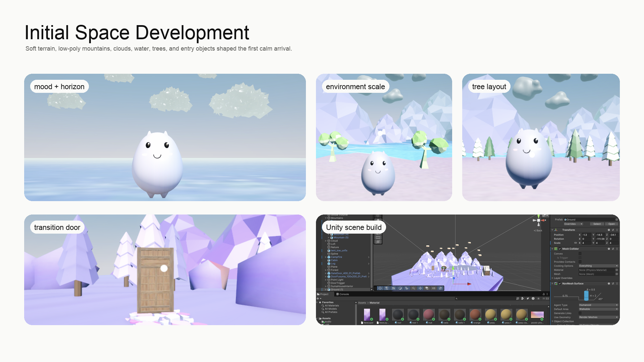Image resolution: width=644 pixels, height=362 pixels.
Task: Click the Project panel three-dot menu
Action: click(x=547, y=294)
